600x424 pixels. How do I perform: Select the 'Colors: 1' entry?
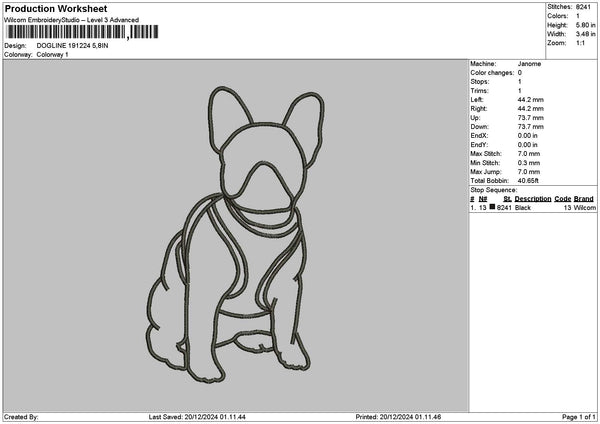click(563, 16)
